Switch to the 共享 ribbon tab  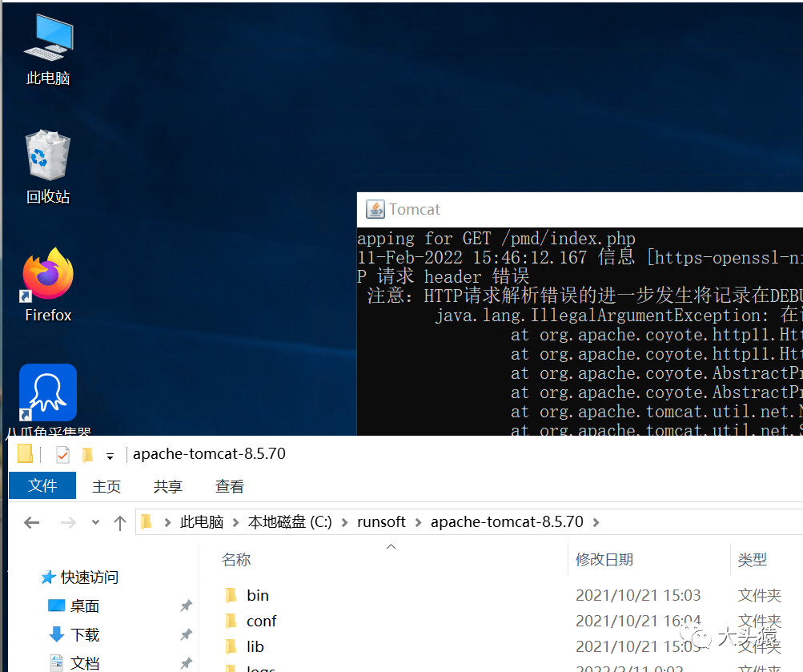click(168, 486)
